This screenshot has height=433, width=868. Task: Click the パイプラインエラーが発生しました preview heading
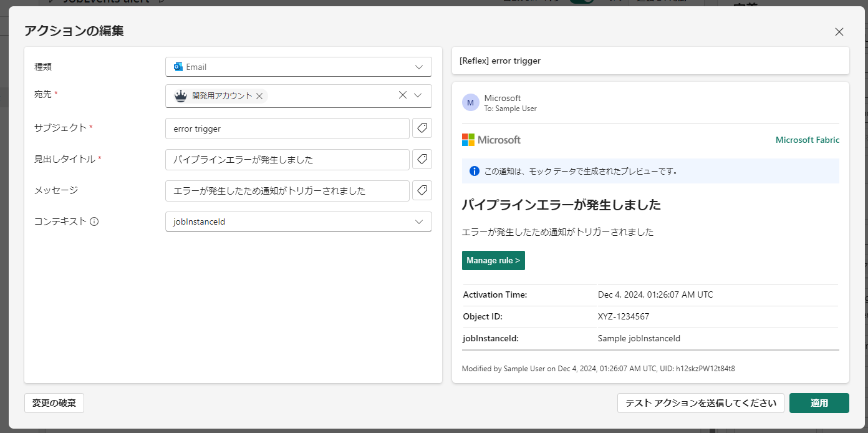[561, 205]
